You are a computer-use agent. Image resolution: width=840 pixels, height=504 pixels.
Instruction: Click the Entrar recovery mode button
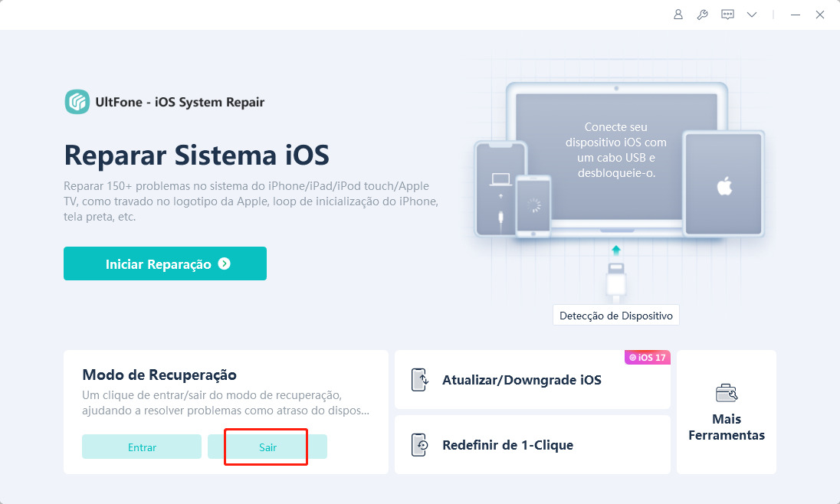pyautogui.click(x=142, y=447)
